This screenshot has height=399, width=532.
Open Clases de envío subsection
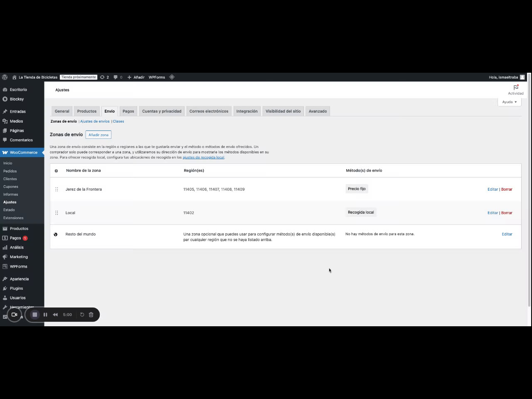point(118,121)
